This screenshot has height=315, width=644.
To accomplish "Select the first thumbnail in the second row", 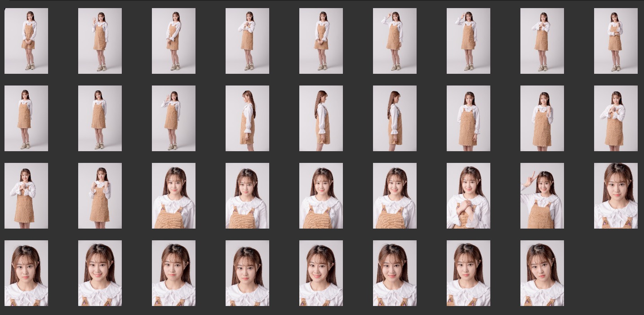I will (x=26, y=118).
